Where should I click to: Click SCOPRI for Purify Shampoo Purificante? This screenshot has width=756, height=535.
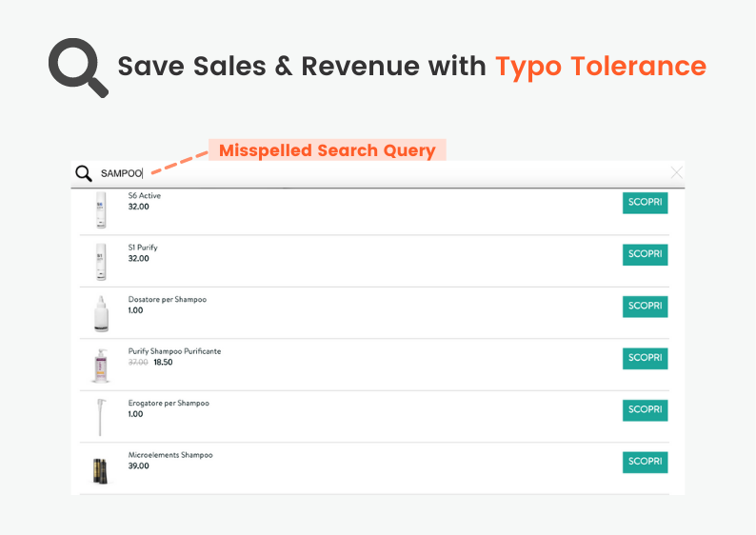[646, 358]
